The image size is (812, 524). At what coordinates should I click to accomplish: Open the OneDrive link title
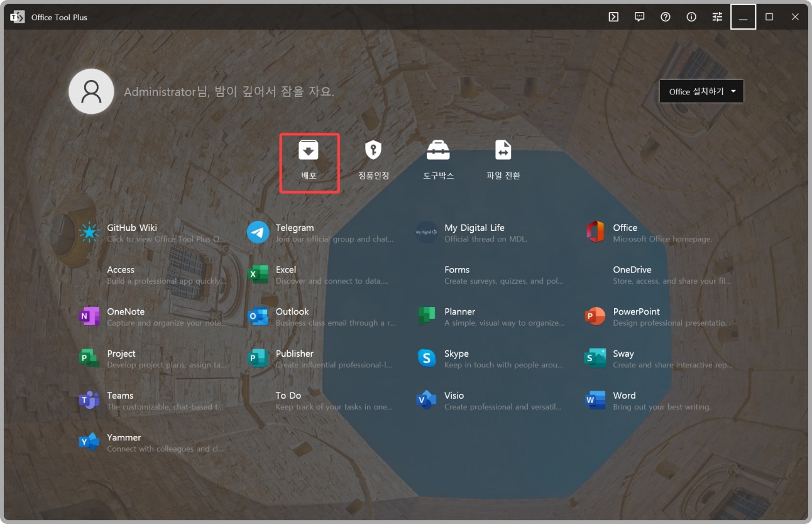(x=632, y=269)
